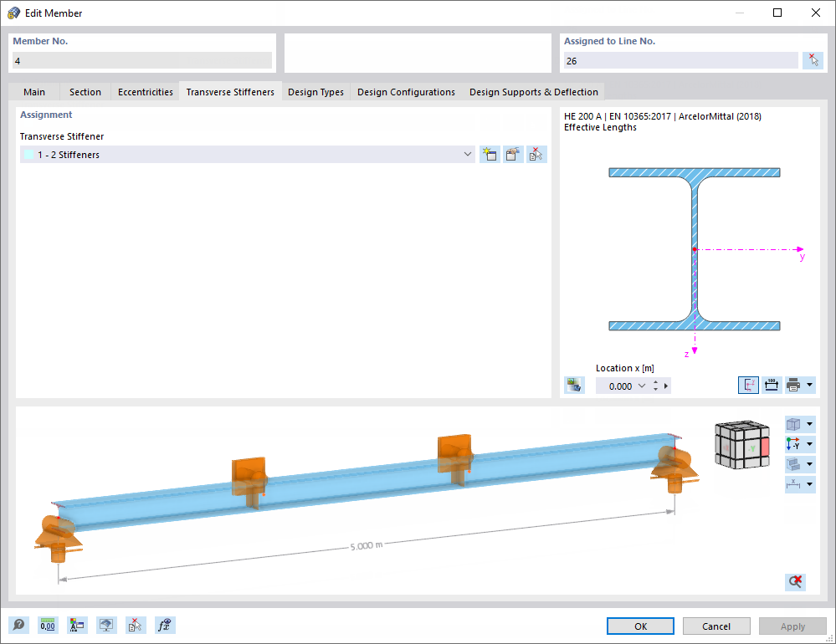836x644 pixels.
Task: Click units and decimal places icon
Action: (x=48, y=625)
